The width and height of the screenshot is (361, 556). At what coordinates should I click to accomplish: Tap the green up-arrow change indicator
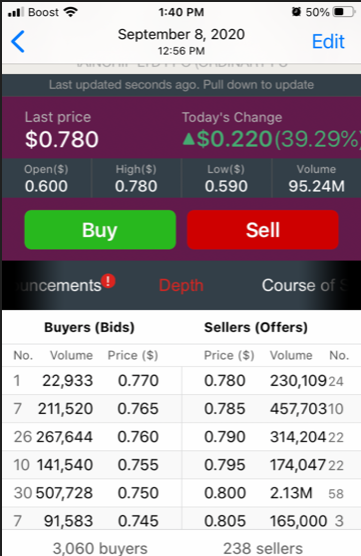coord(189,139)
